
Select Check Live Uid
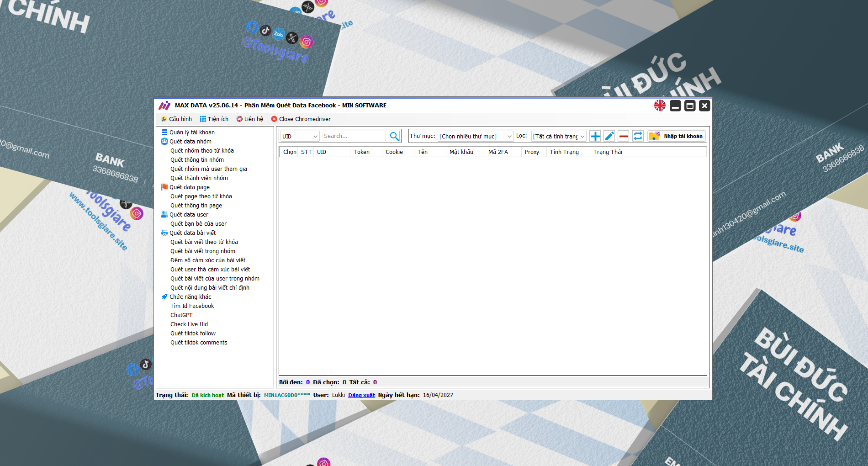click(x=189, y=324)
